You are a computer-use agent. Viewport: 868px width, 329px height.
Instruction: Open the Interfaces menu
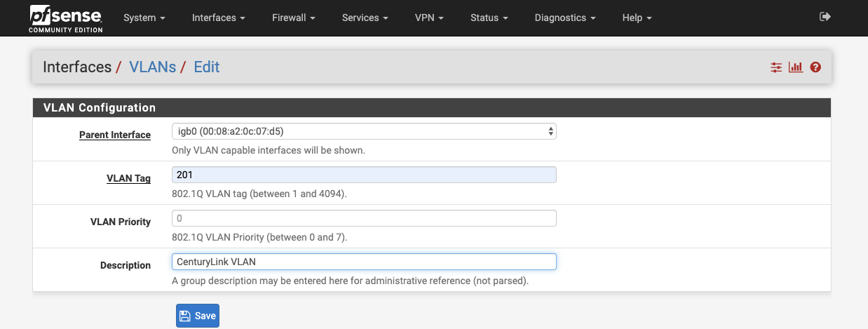click(219, 18)
